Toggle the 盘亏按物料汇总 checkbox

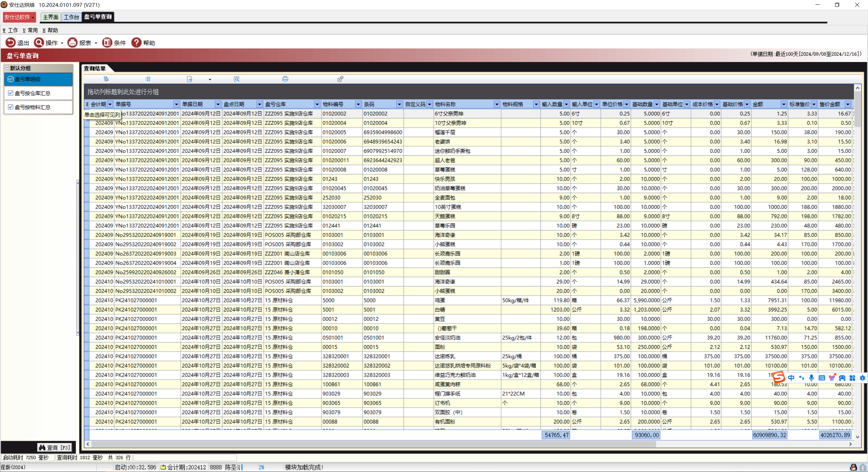pos(11,107)
